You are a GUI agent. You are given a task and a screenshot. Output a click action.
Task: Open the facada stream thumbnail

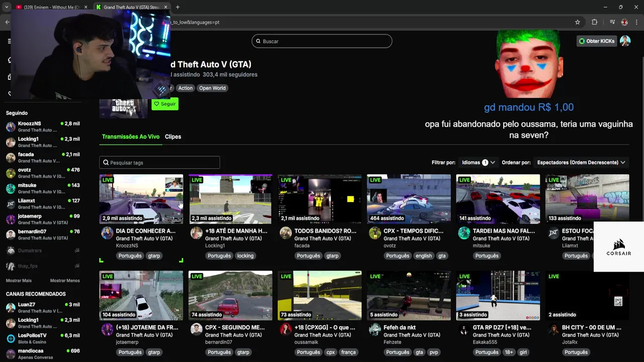pos(319,199)
